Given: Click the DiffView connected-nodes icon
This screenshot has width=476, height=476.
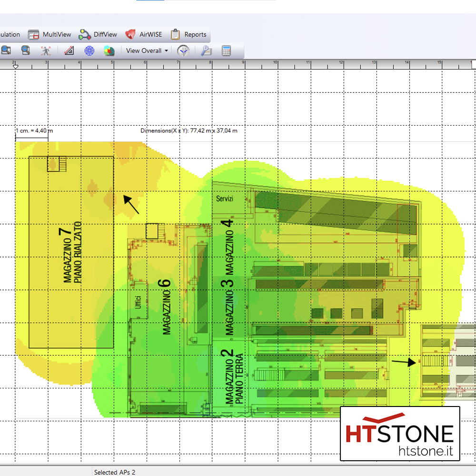Looking at the screenshot, I should click(84, 35).
